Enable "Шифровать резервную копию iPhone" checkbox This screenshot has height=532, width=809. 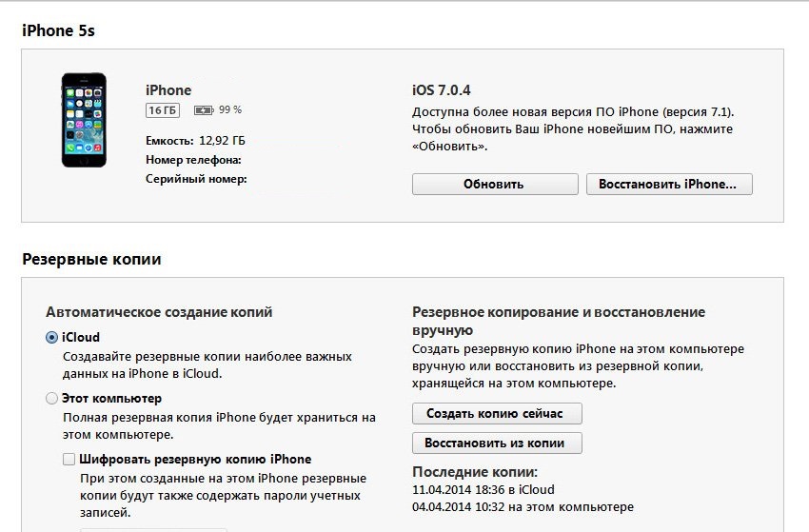[69, 460]
